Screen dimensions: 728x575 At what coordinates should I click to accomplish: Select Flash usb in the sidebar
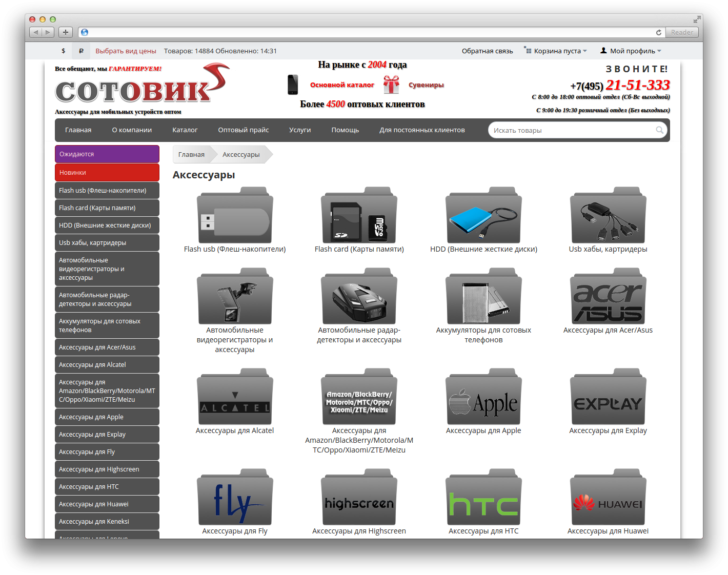pos(107,190)
